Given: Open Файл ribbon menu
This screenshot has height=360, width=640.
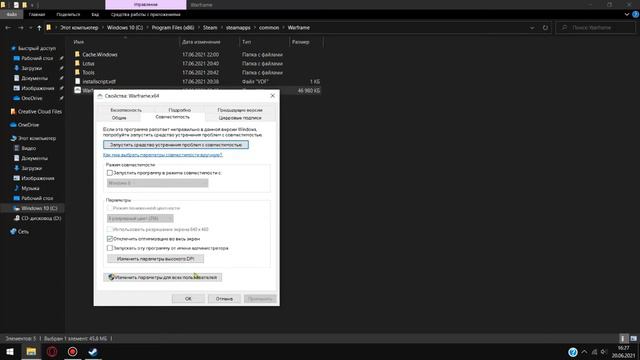Looking at the screenshot, I should 11,14.
